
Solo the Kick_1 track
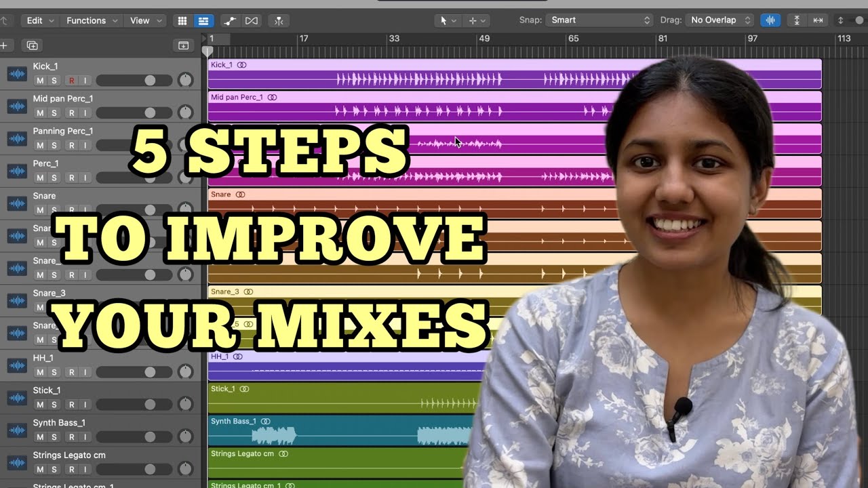click(x=54, y=81)
